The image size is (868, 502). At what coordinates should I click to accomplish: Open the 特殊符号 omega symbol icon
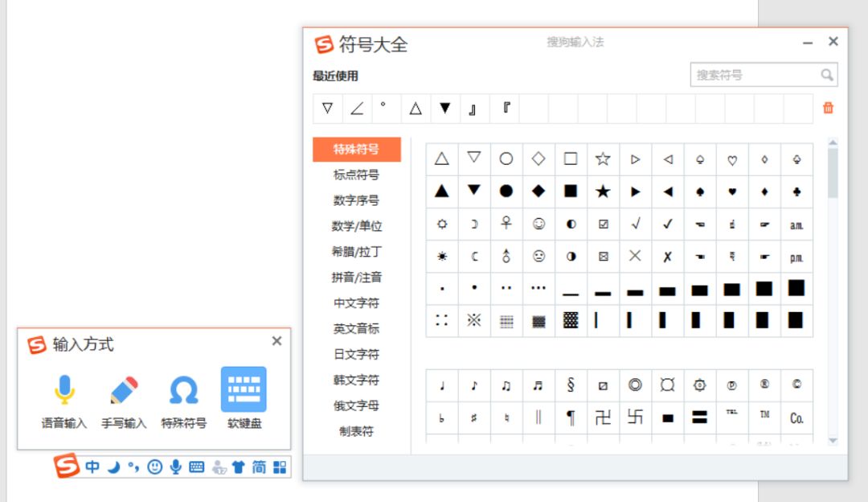pyautogui.click(x=184, y=392)
